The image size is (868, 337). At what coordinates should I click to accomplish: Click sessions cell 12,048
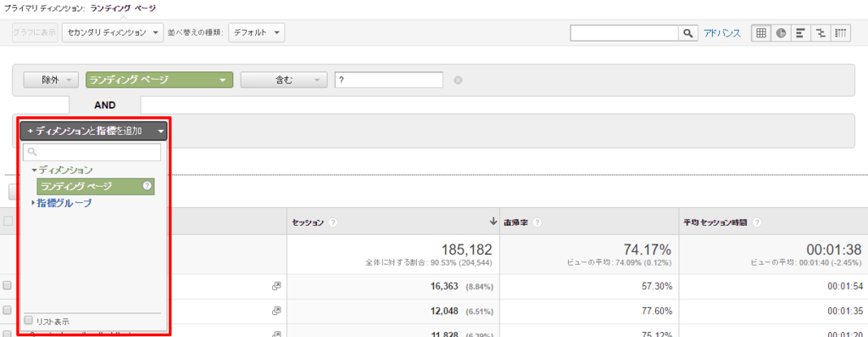pos(444,311)
